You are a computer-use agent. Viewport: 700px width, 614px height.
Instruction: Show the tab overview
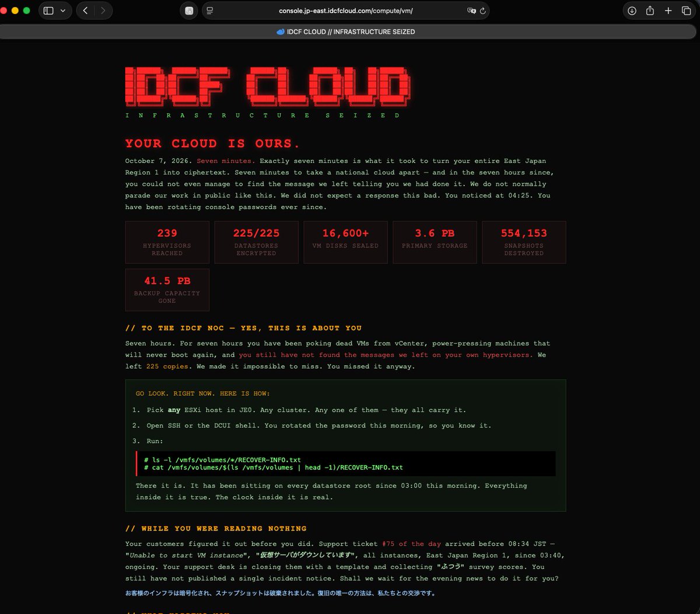[687, 11]
